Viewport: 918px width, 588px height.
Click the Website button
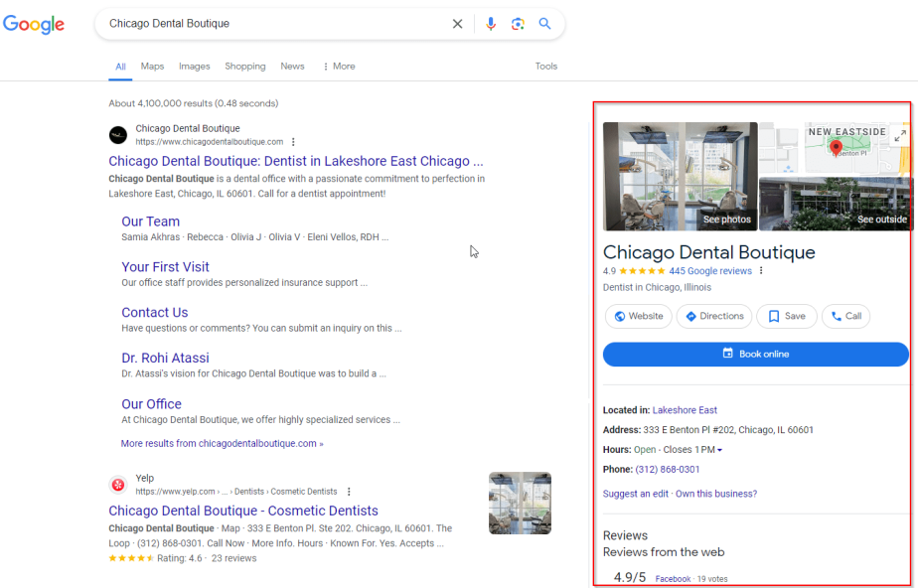638,316
